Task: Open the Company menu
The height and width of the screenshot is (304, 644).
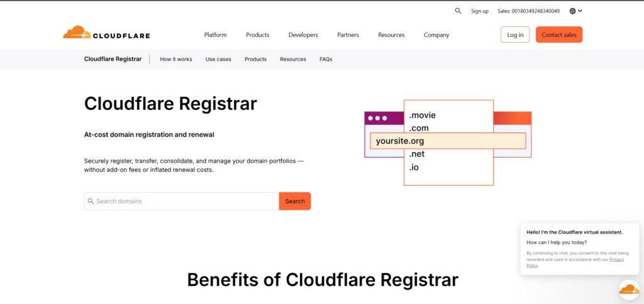Action: 436,35
